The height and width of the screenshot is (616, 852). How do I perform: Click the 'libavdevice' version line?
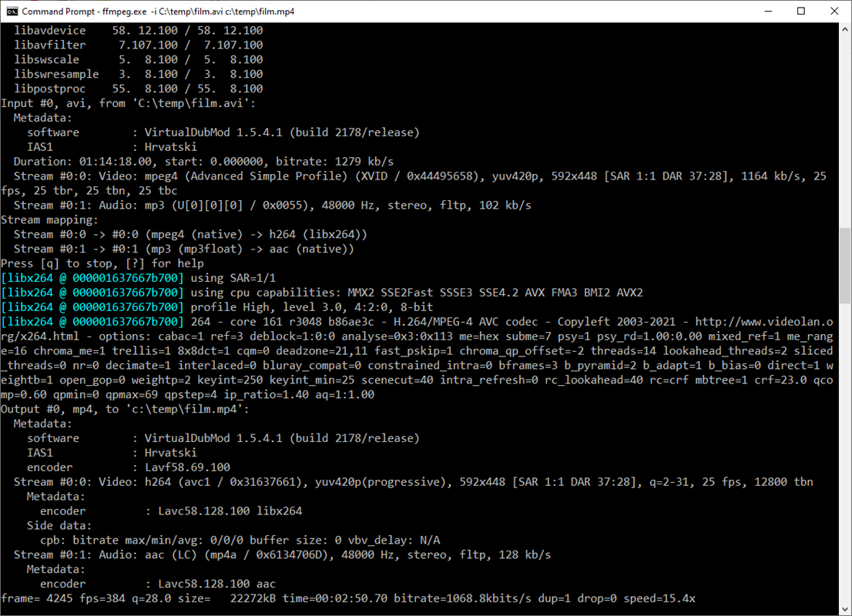pos(139,31)
